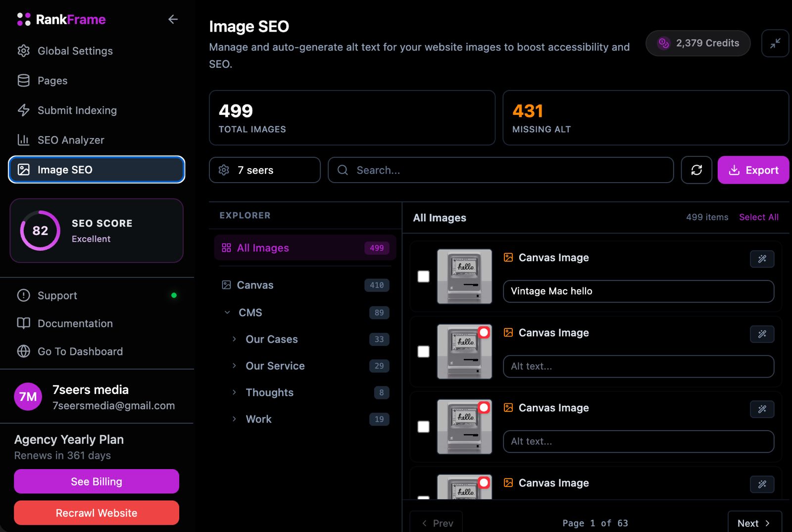The width and height of the screenshot is (792, 532).
Task: Expand the Our Cases folder
Action: click(x=234, y=339)
